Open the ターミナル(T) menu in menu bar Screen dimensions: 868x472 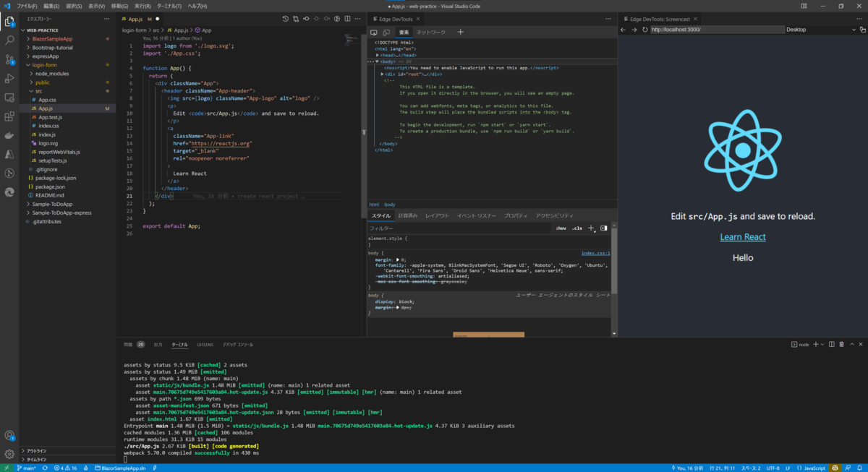(x=169, y=6)
